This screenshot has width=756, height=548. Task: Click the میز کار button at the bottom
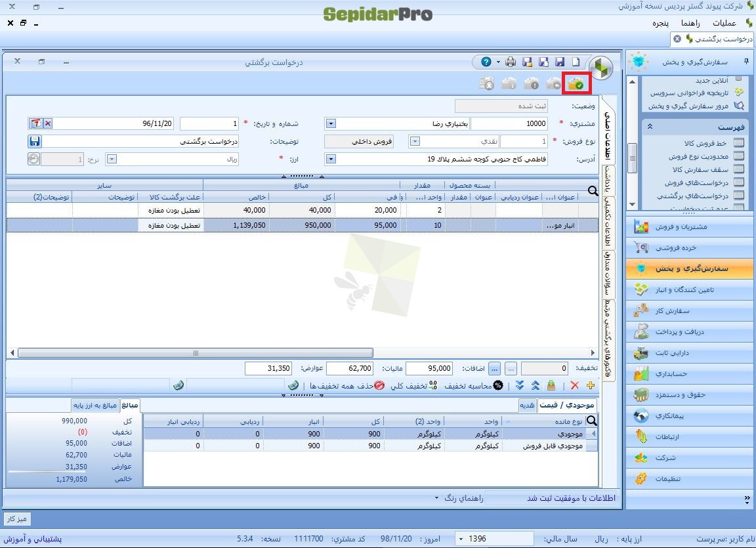click(x=17, y=518)
